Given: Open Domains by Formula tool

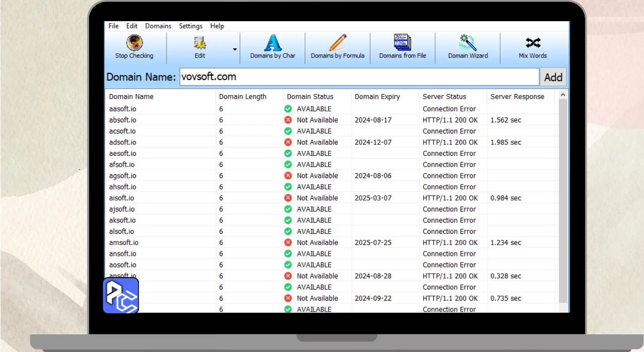Looking at the screenshot, I should coord(338,43).
